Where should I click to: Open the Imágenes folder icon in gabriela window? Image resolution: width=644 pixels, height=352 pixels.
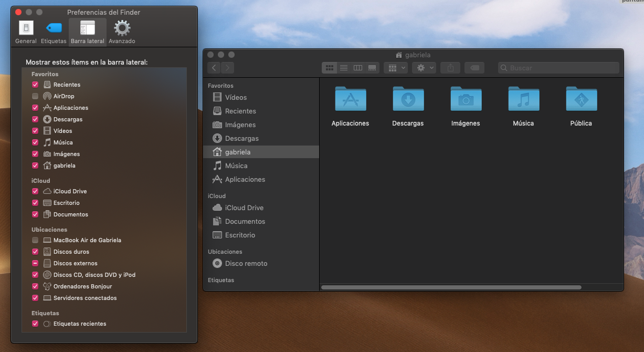tap(466, 99)
